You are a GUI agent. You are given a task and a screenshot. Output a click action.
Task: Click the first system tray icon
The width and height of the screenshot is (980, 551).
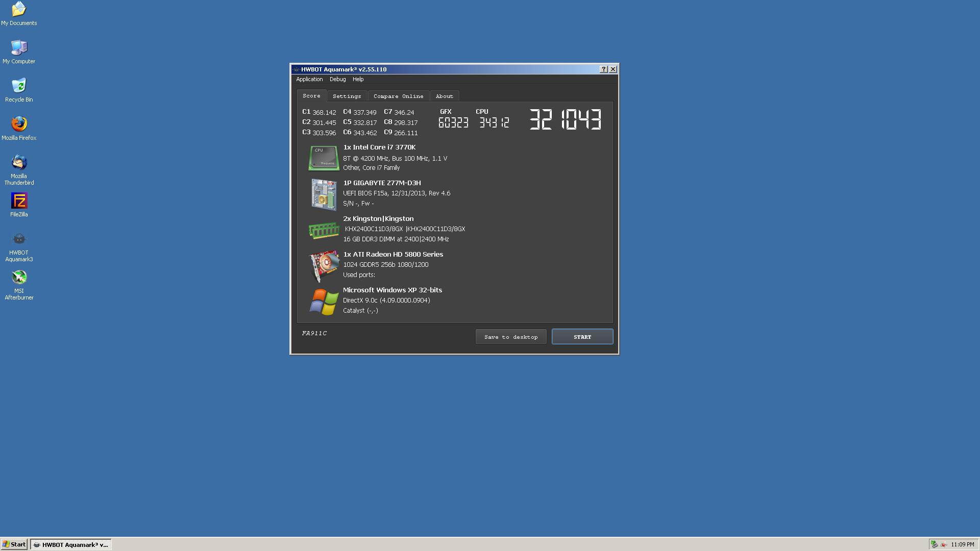click(x=934, y=544)
